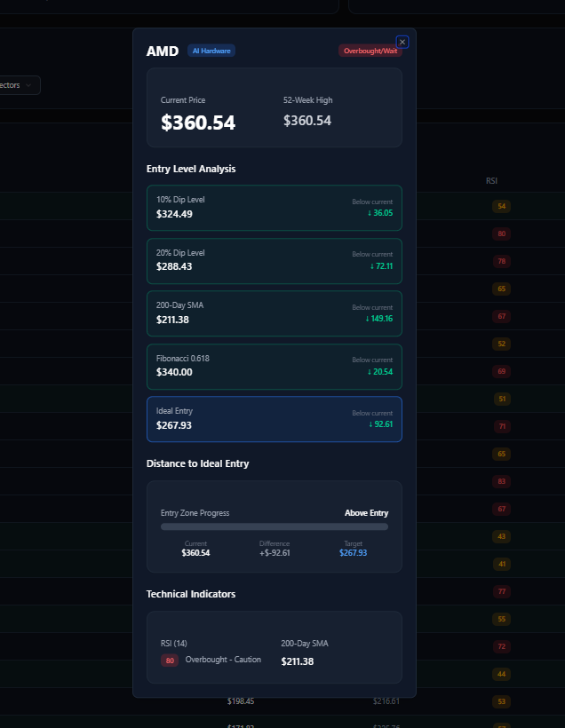Click the green 72.11 below-current value

pyautogui.click(x=381, y=266)
